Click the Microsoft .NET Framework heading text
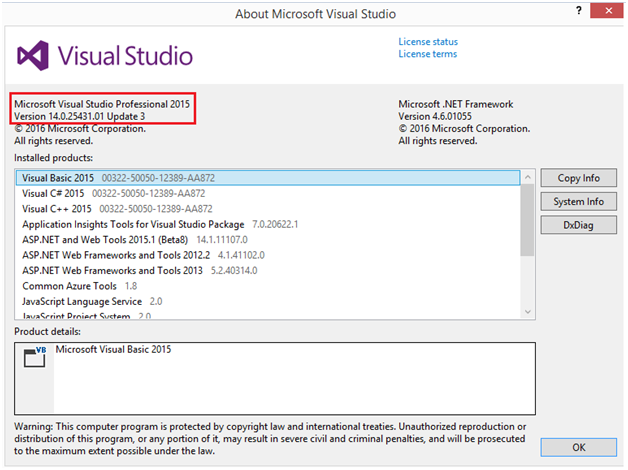Screen dimensions: 628x470 point(456,104)
